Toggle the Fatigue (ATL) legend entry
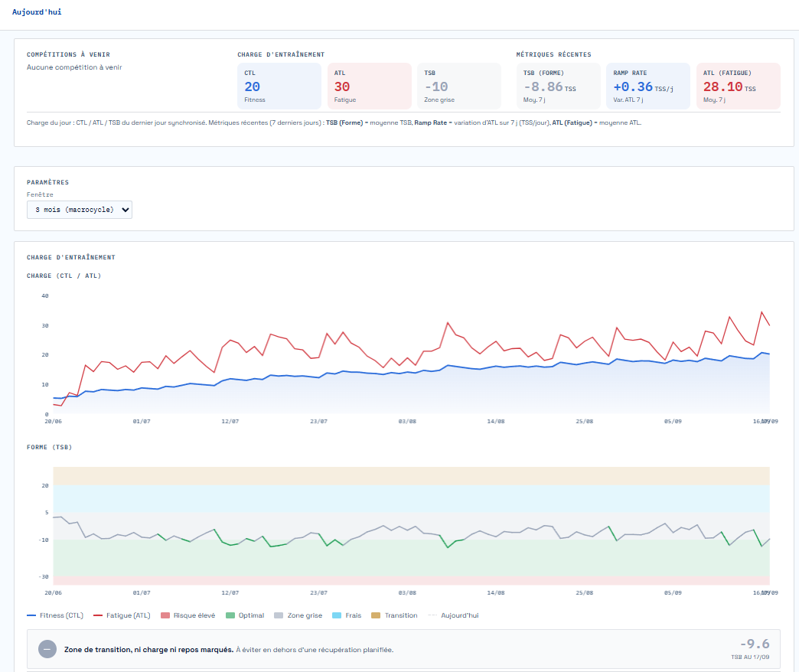Image resolution: width=799 pixels, height=672 pixels. pyautogui.click(x=122, y=615)
